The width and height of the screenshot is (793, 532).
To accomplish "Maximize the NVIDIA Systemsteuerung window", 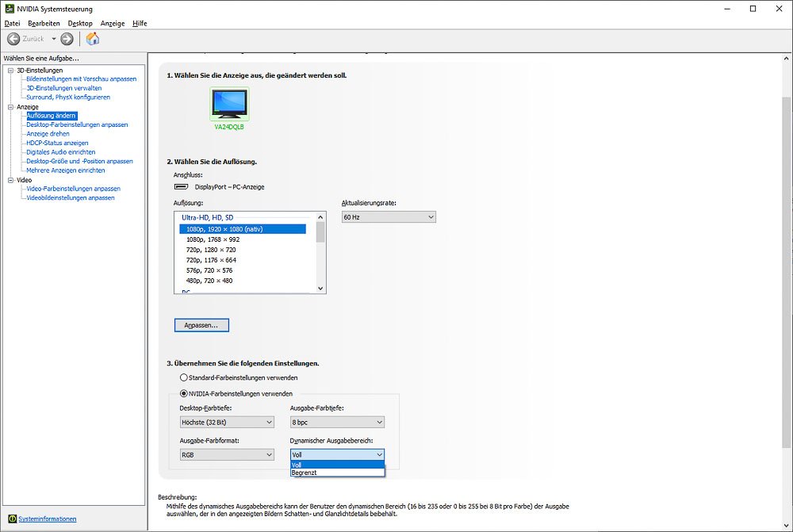I will click(x=753, y=9).
